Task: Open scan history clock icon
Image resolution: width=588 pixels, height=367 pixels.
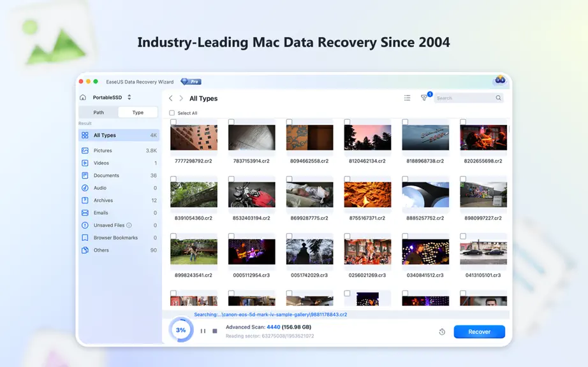Action: (442, 332)
